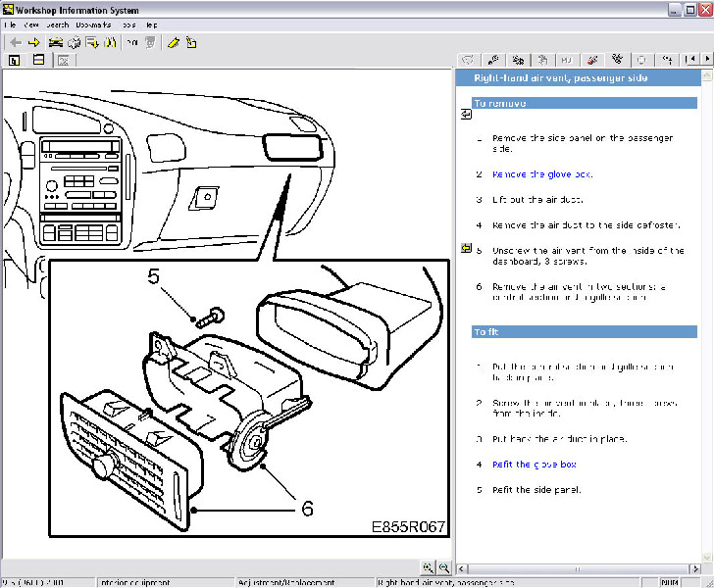
Task: Click the car model selection icon
Action: [x=55, y=42]
